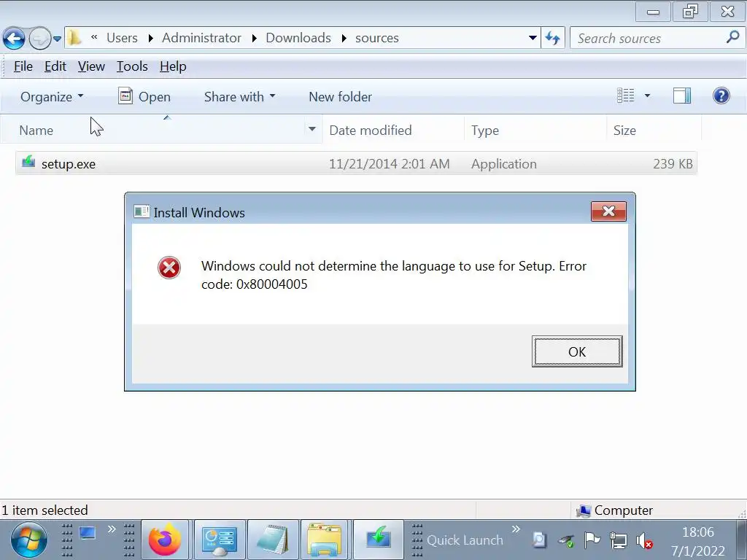
Task: Click Open toolbar button
Action: 144,97
